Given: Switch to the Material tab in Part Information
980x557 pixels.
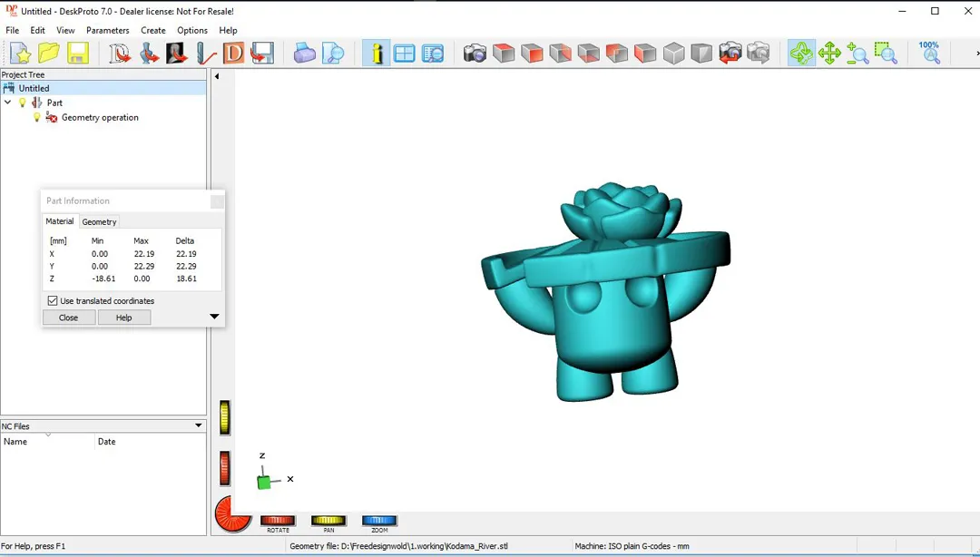Looking at the screenshot, I should 60,221.
